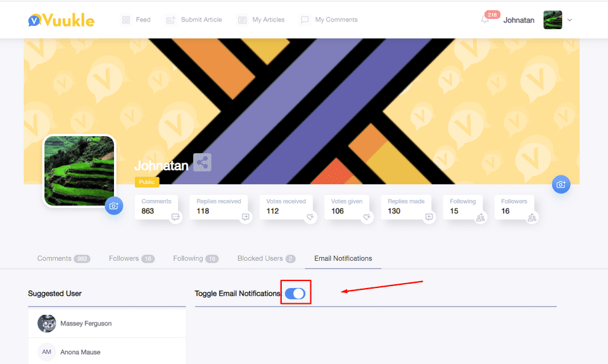This screenshot has height=364, width=608.
Task: Open the notifications bell icon
Action: [485, 20]
